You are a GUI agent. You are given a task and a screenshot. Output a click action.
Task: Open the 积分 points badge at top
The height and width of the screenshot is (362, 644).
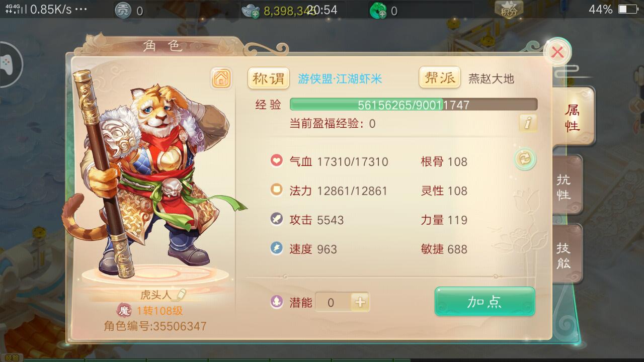tap(509, 9)
